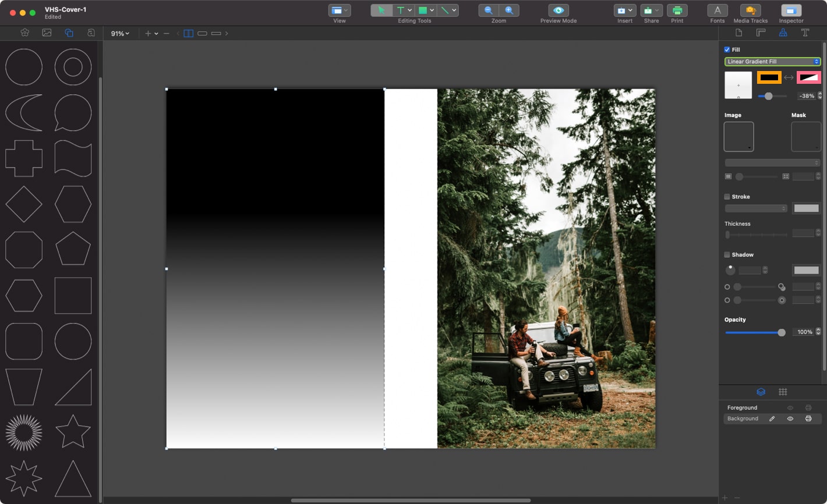This screenshot has height=504, width=827.
Task: Select the arrow selection tool
Action: (381, 10)
